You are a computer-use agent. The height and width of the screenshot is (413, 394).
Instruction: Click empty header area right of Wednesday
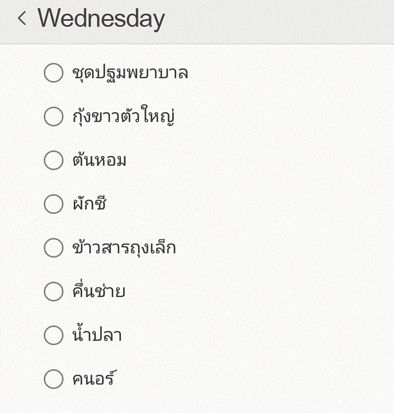pyautogui.click(x=280, y=20)
